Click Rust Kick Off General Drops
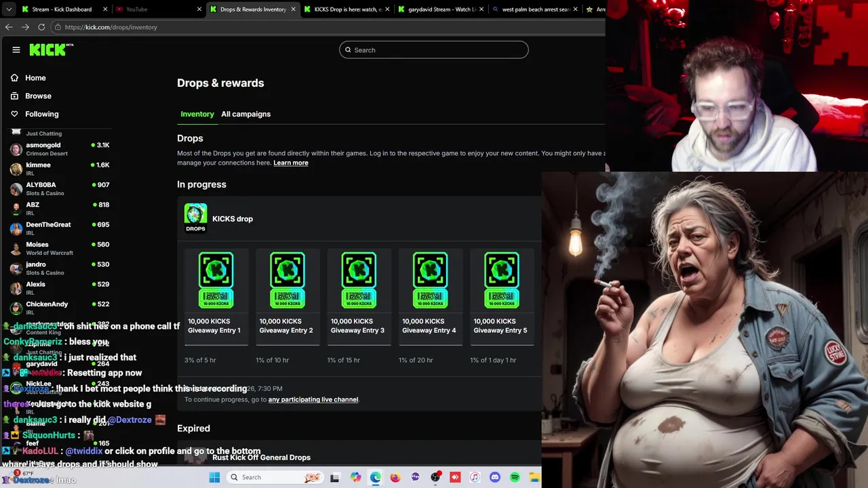Image resolution: width=868 pixels, height=488 pixels. 261,457
